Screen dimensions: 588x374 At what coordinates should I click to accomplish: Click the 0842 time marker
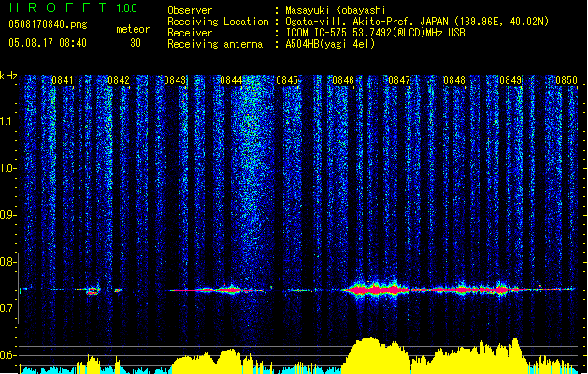pyautogui.click(x=119, y=80)
